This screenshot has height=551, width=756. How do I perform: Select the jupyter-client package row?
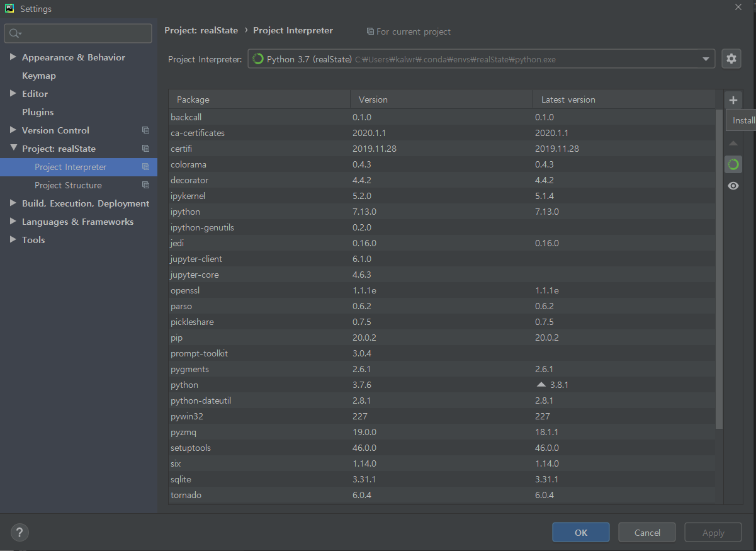(442, 259)
